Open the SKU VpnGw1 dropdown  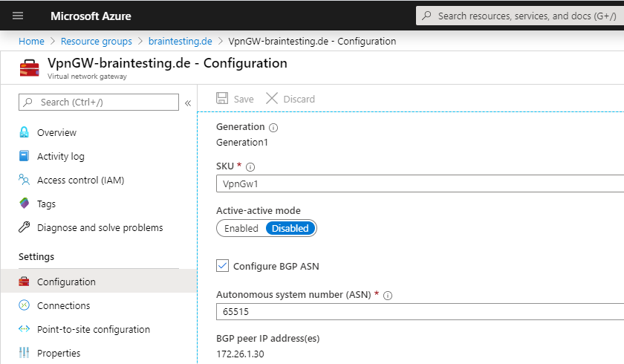tap(420, 183)
